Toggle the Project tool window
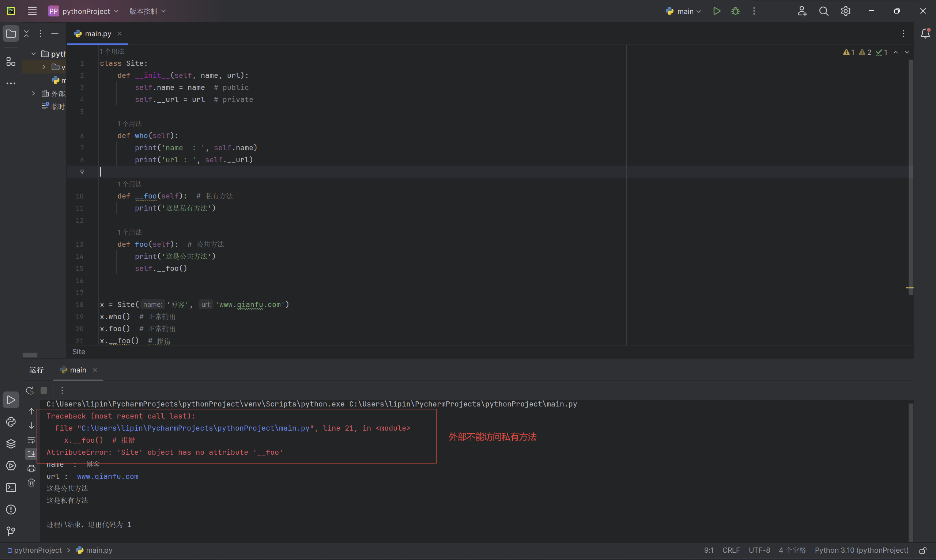The height and width of the screenshot is (560, 936). (x=11, y=34)
